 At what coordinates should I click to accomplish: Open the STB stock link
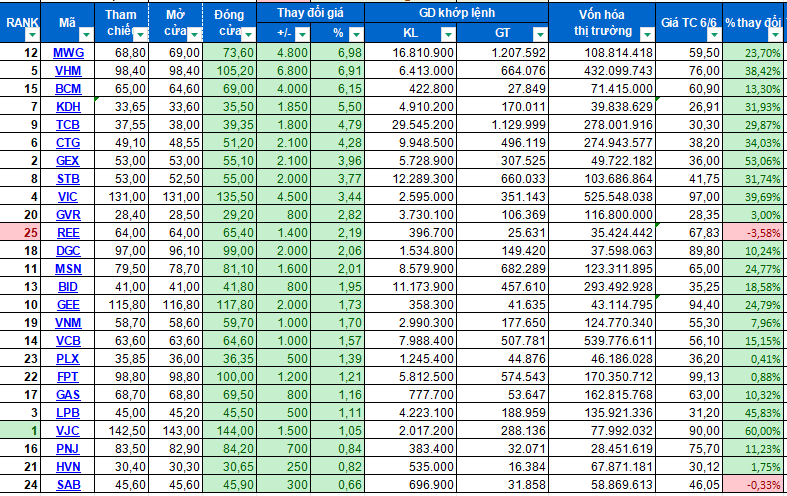(68, 179)
